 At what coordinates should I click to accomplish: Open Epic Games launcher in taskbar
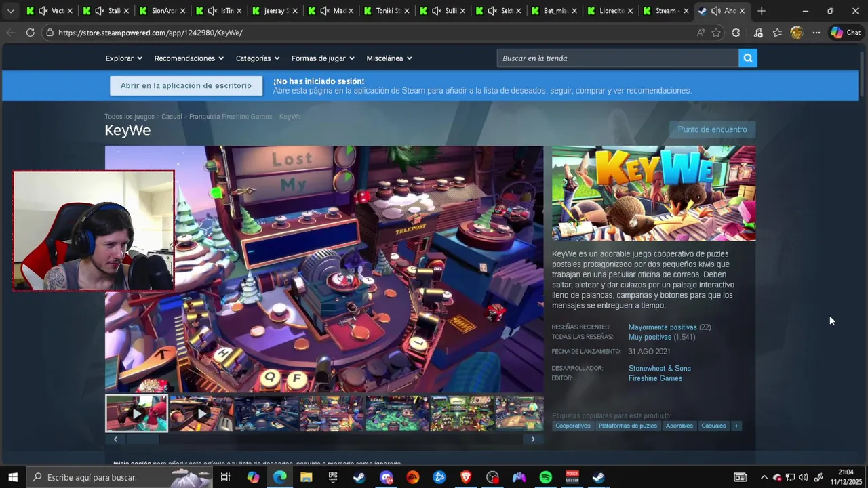point(333,477)
